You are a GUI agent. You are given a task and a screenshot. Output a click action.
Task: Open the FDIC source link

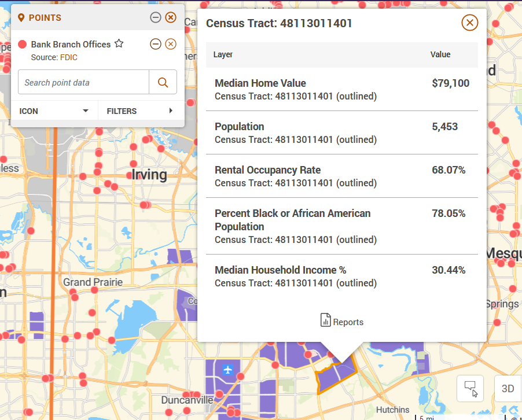point(69,57)
